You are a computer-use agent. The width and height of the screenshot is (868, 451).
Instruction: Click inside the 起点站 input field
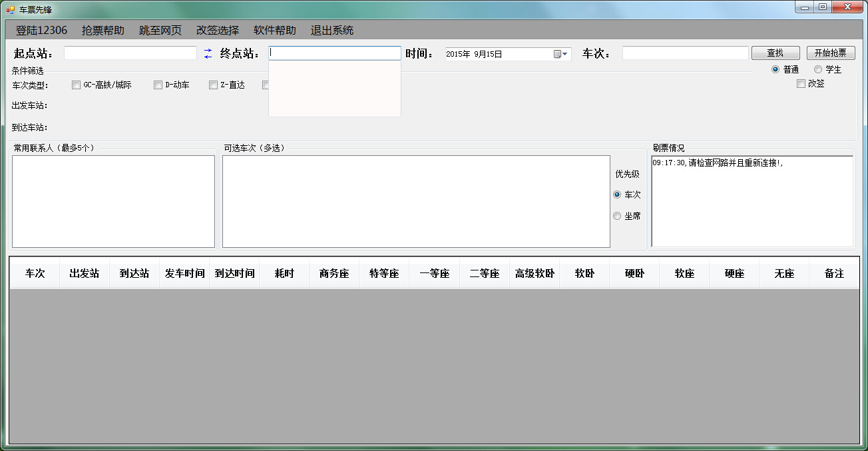click(130, 53)
